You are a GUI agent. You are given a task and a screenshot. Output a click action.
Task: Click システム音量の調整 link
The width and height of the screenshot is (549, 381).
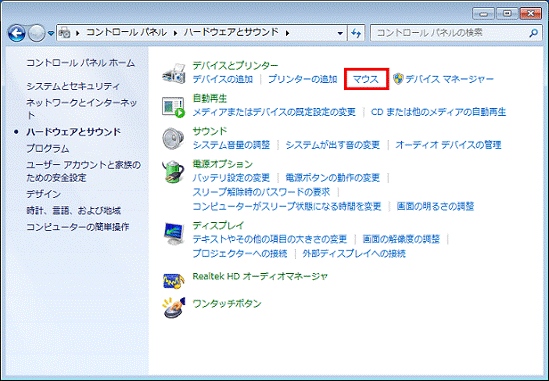coord(231,145)
